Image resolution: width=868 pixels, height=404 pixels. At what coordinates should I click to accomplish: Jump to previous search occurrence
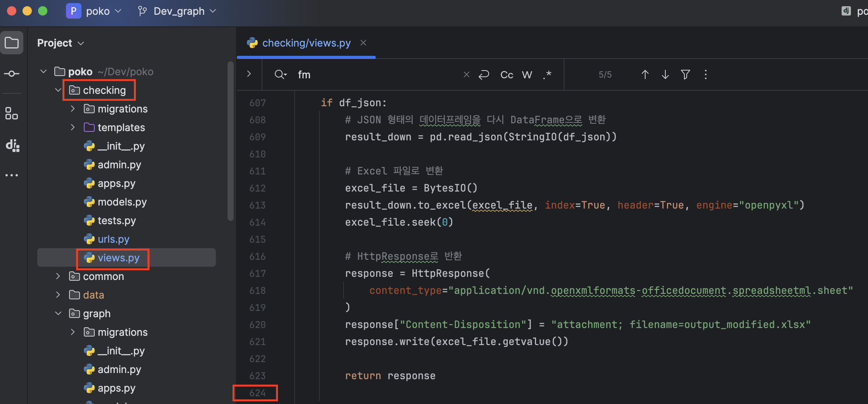point(645,74)
